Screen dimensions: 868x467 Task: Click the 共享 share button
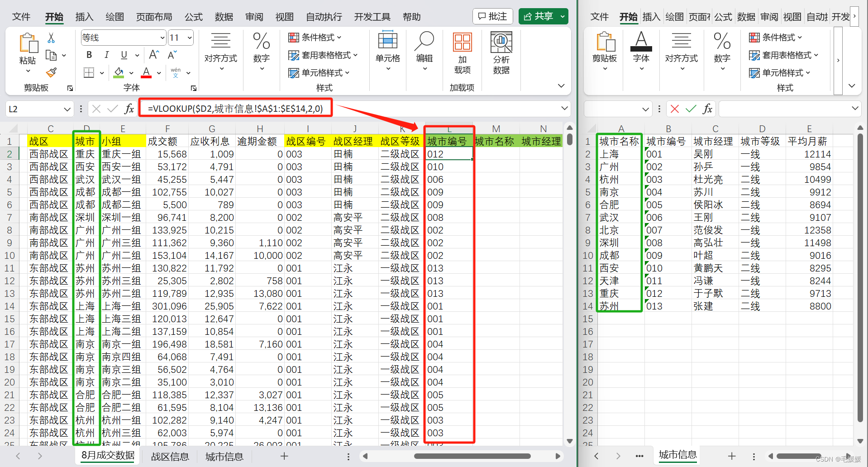(x=543, y=16)
